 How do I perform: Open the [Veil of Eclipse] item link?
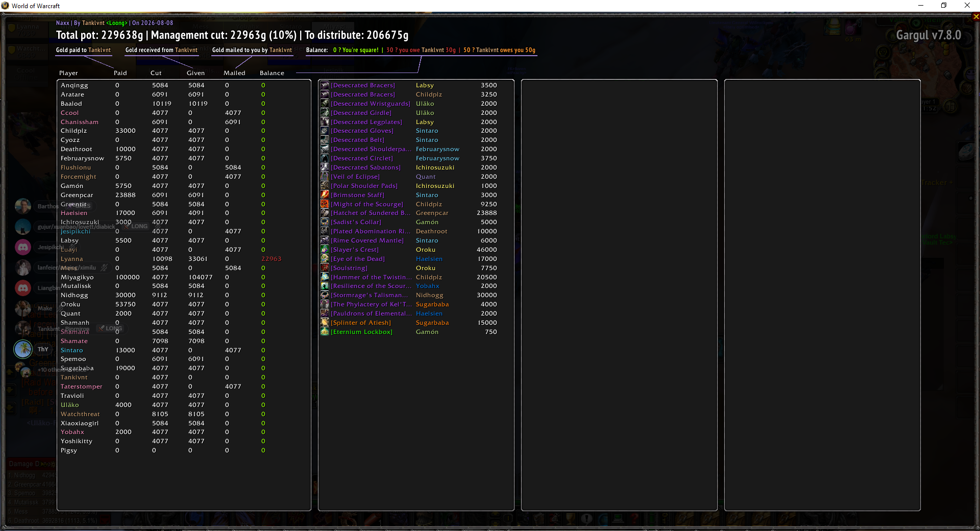pyautogui.click(x=355, y=177)
